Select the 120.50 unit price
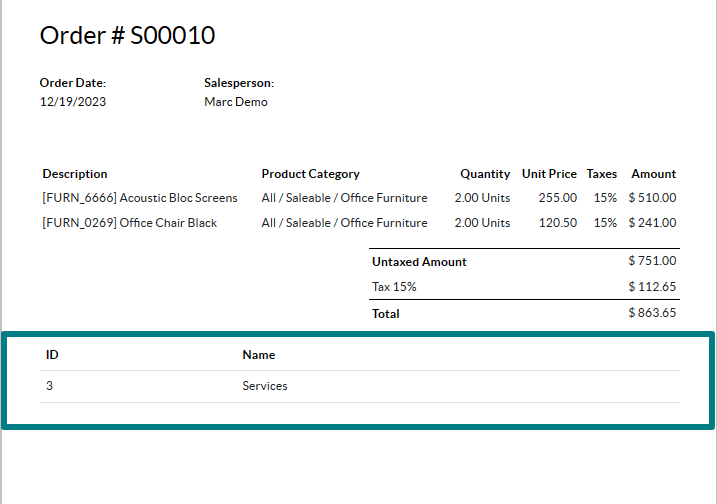717x504 pixels. coord(559,223)
